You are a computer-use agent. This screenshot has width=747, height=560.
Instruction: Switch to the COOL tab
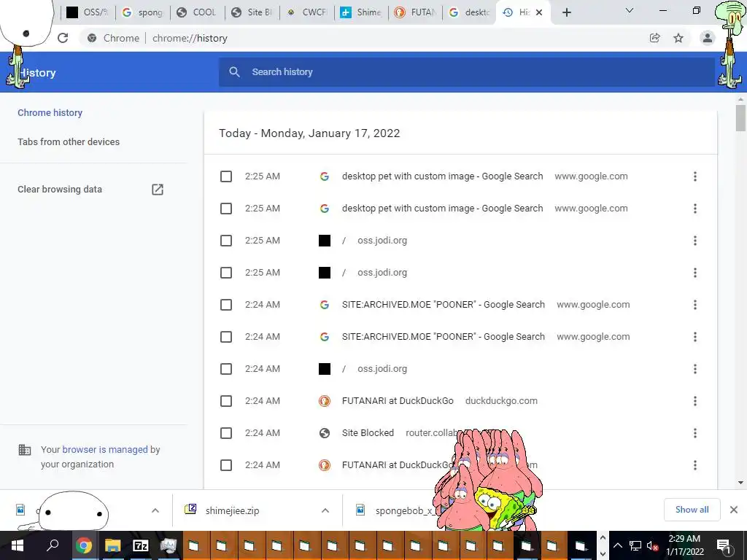pos(196,12)
